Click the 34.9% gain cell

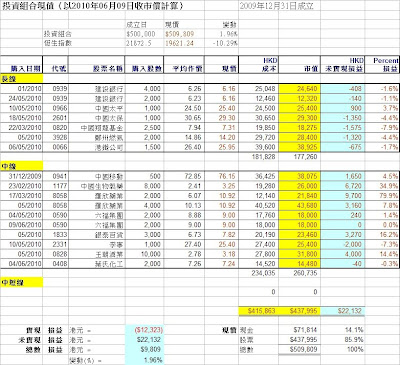pos(389,186)
